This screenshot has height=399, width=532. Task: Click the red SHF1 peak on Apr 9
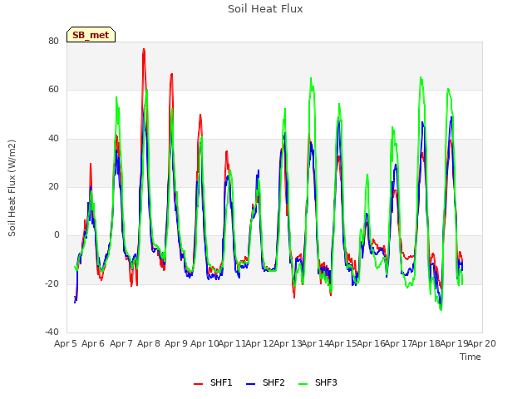click(172, 74)
